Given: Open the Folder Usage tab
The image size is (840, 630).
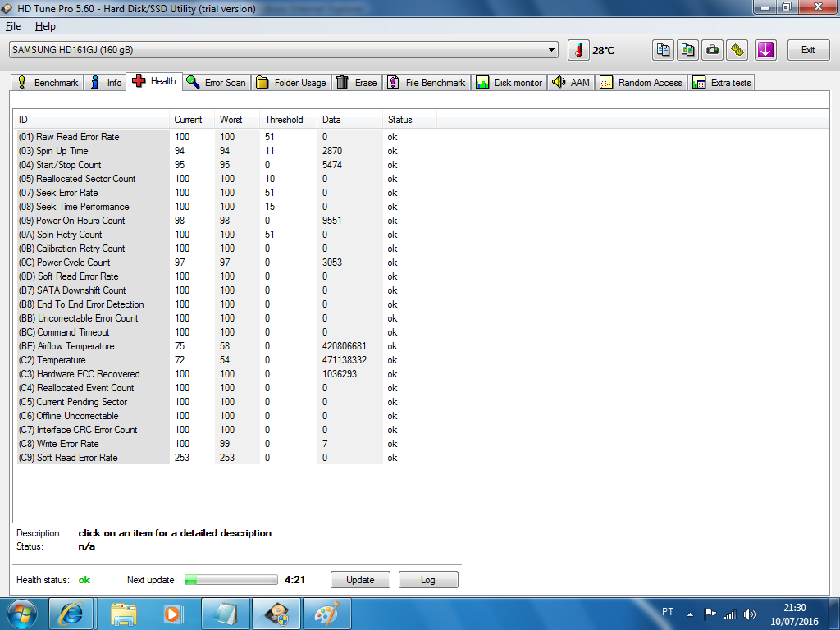Looking at the screenshot, I should tap(291, 83).
